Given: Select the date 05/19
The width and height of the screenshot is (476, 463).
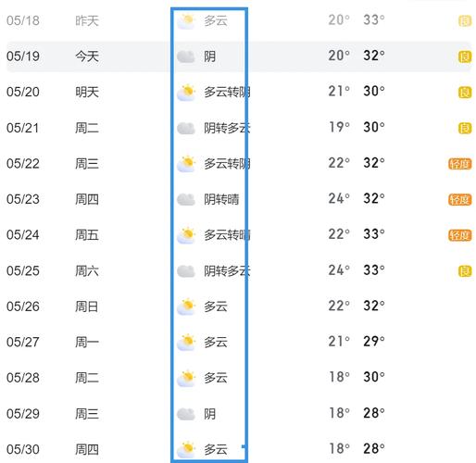Looking at the screenshot, I should click(23, 56).
